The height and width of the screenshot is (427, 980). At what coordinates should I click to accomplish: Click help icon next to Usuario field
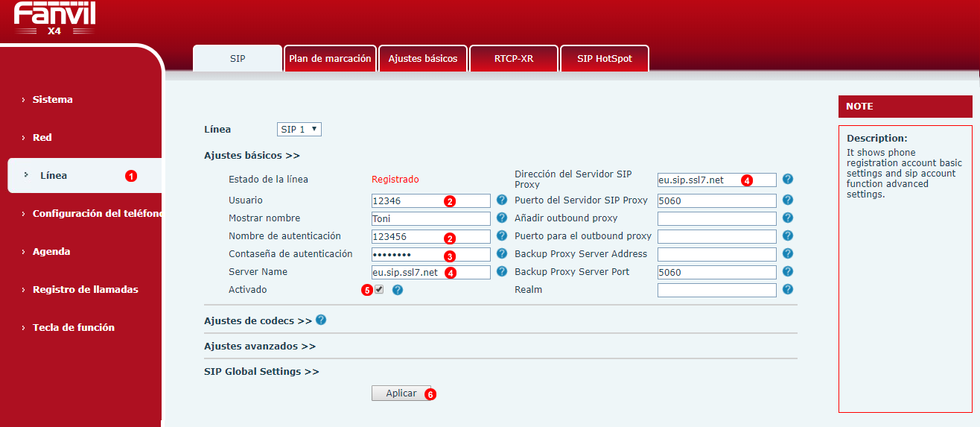pyautogui.click(x=502, y=200)
